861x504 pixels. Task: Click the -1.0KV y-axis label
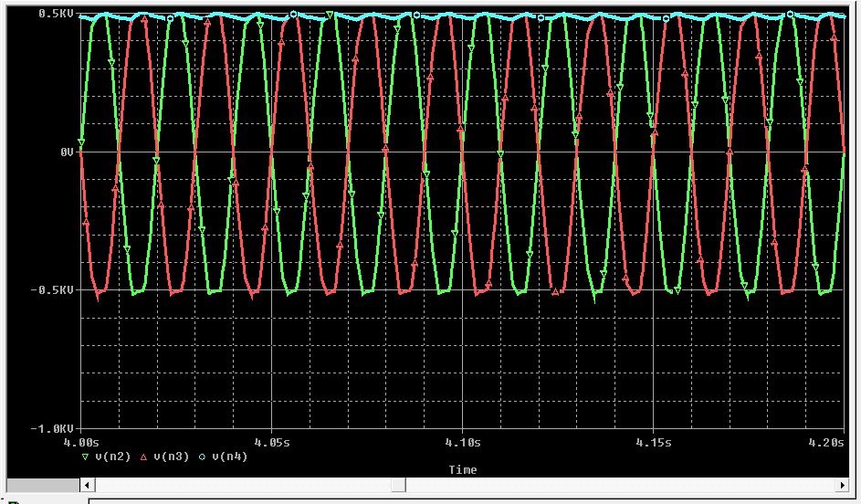pyautogui.click(x=53, y=428)
